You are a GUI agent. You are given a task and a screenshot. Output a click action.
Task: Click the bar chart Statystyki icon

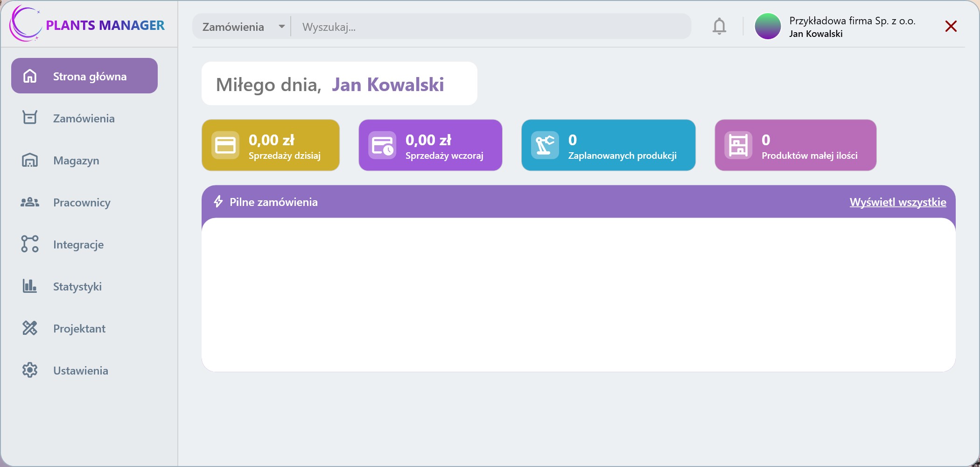coord(30,286)
